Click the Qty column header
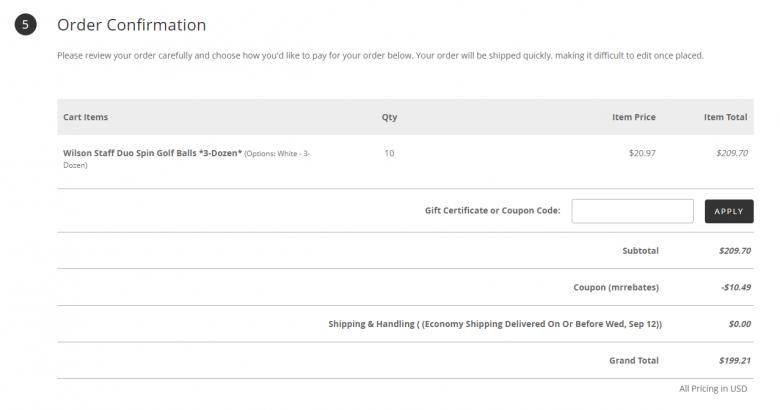780x410 pixels. pyautogui.click(x=389, y=117)
